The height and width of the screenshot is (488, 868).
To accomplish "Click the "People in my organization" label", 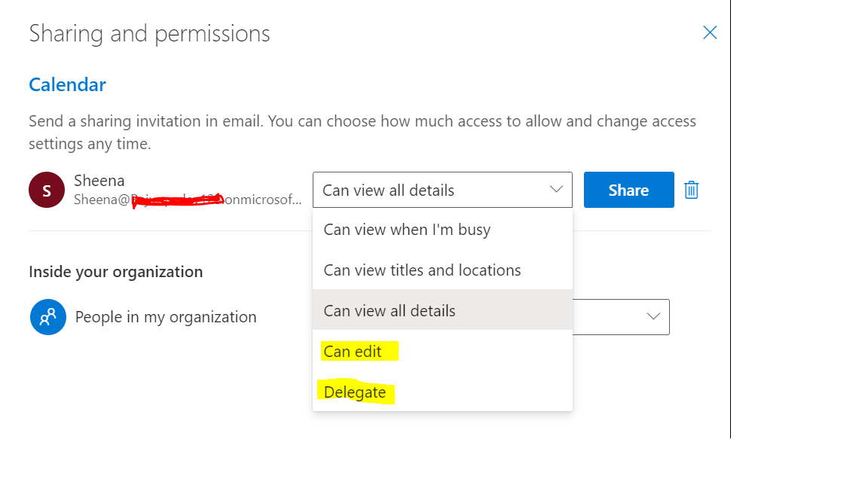I will [x=166, y=317].
